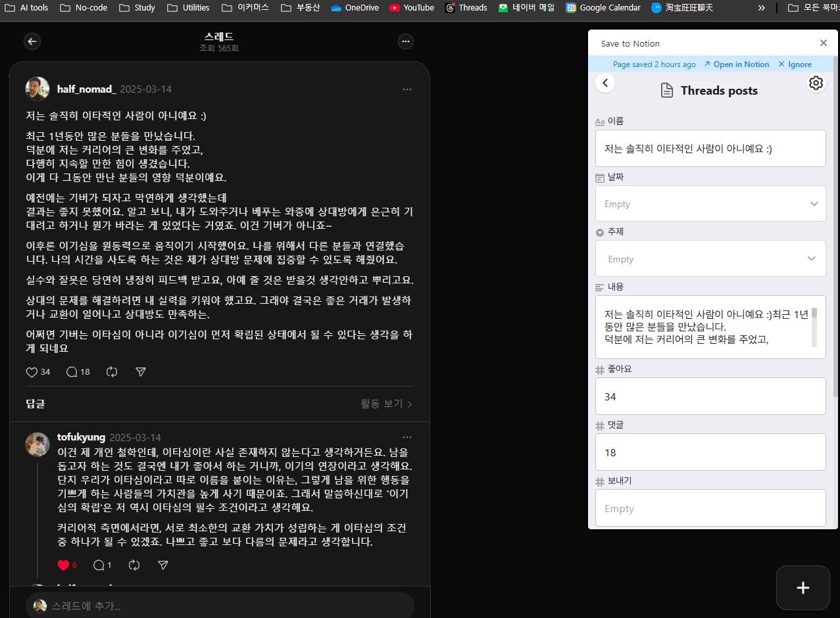Click the 내용 field inner scrollbar
The image size is (840, 618).
click(x=814, y=326)
